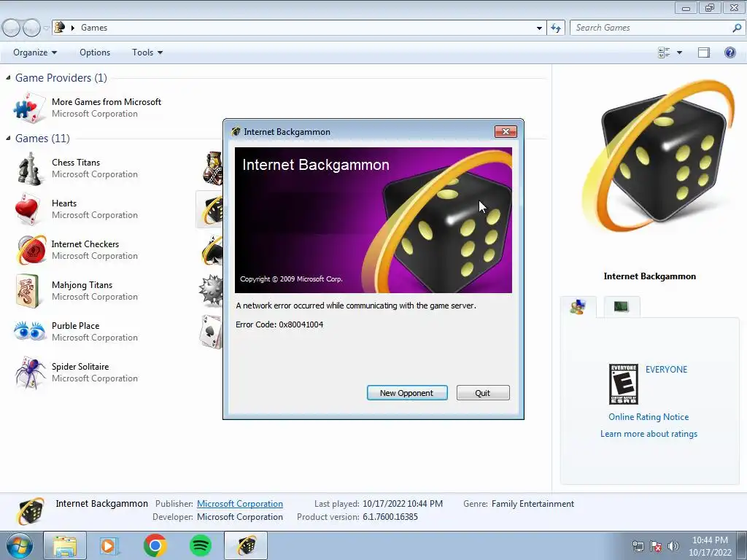Select the Solitaire cards icon partly behind dialog
This screenshot has width=747, height=560.
(211, 332)
